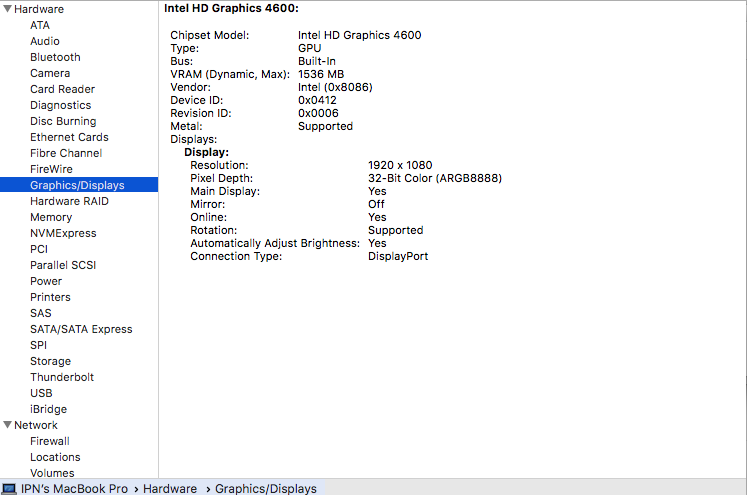The height and width of the screenshot is (495, 747).
Task: Click the 32-Bit Color pixel depth value
Action: [435, 178]
